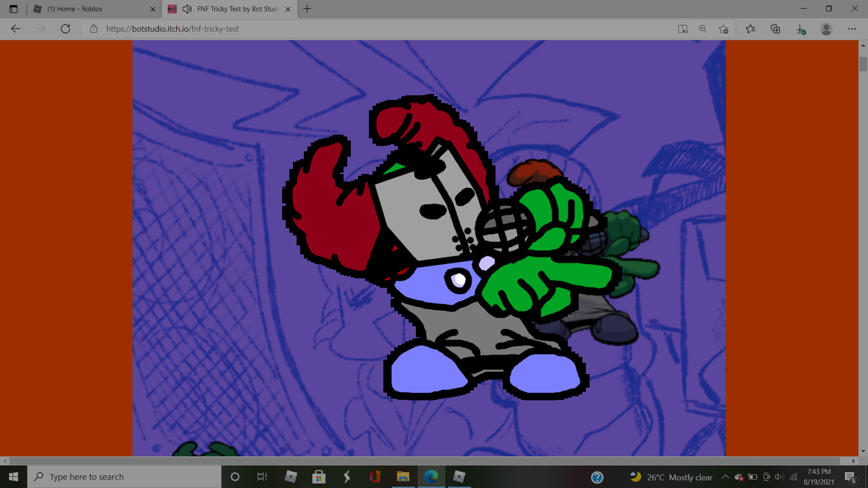This screenshot has height=488, width=868.
Task: Select the FNF Tricky Test tab
Action: (237, 9)
